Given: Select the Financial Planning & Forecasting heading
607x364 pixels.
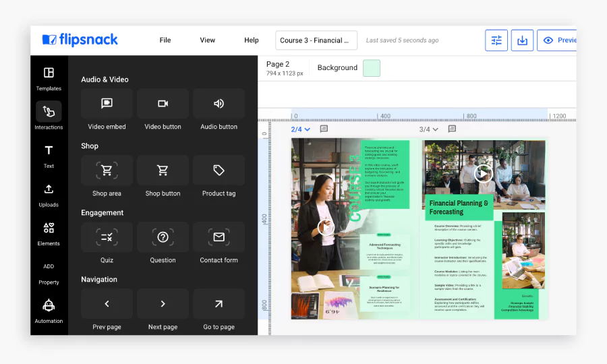Looking at the screenshot, I should (x=459, y=208).
